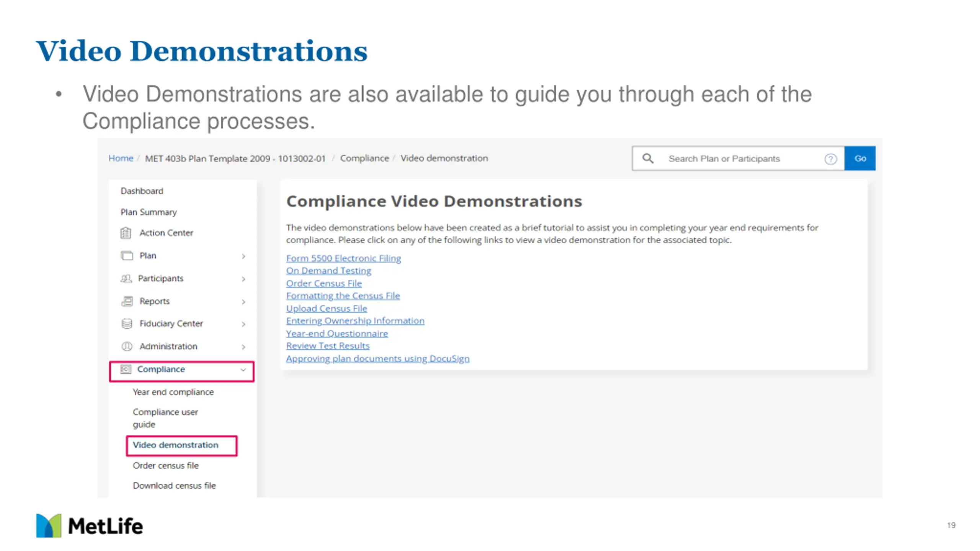The width and height of the screenshot is (980, 551).
Task: Open the Order Census File video link
Action: tap(324, 283)
